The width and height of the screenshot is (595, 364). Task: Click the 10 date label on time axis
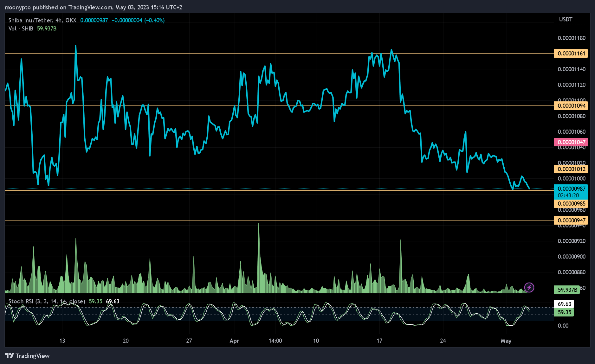coord(316,341)
